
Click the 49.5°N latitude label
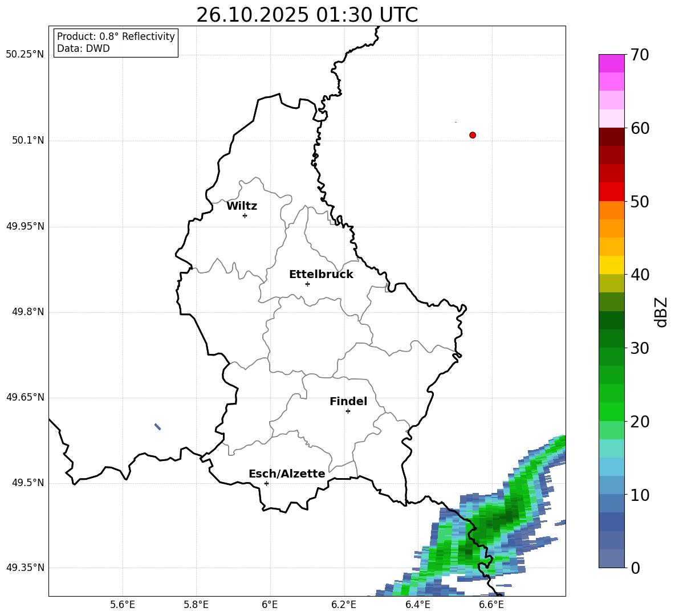(x=28, y=483)
